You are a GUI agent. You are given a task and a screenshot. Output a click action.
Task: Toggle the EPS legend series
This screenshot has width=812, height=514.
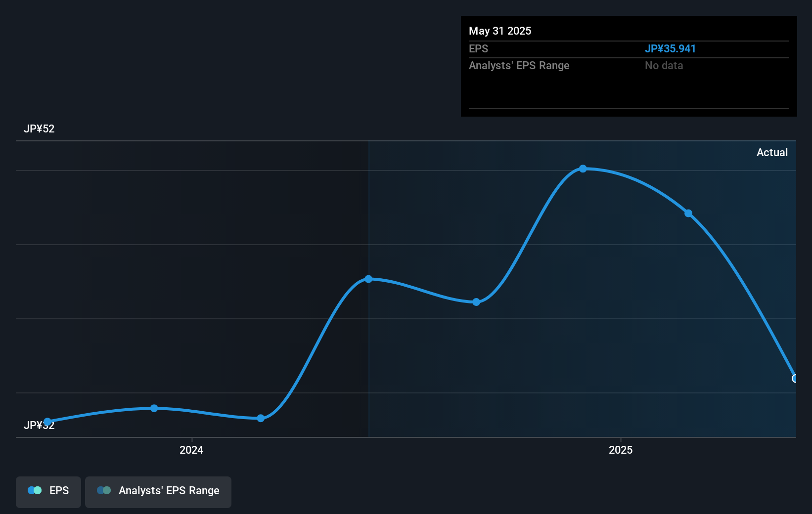[x=48, y=492]
